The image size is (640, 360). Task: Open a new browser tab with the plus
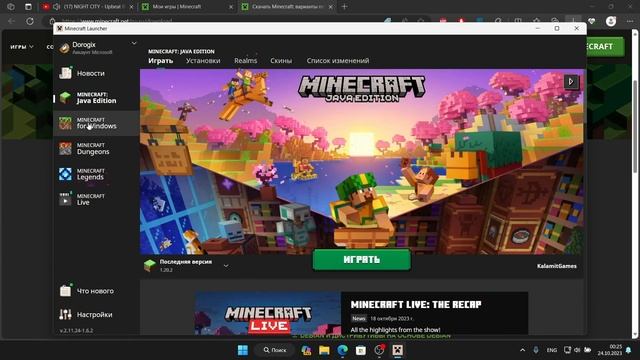point(344,7)
